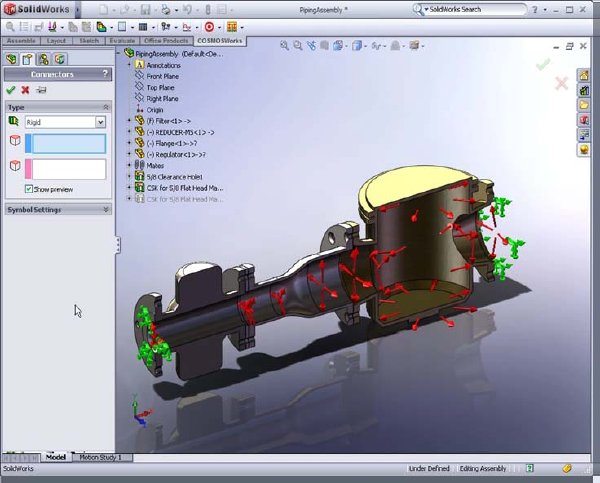
Task: Select Top Plane in the tree
Action: pos(160,87)
